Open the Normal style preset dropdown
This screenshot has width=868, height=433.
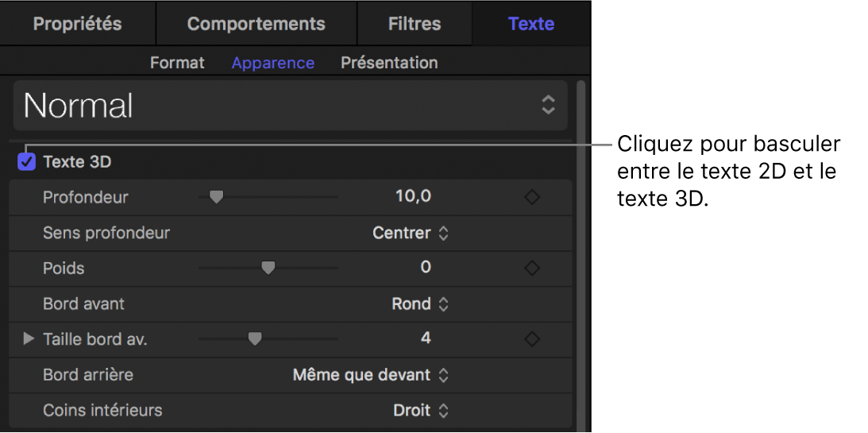290,106
